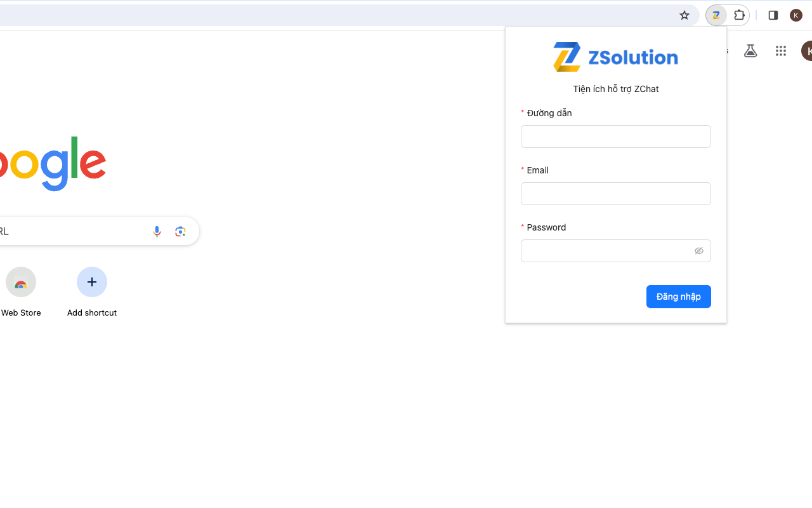Search by image using the Google Lens icon
The height and width of the screenshot is (508, 812).
(180, 231)
